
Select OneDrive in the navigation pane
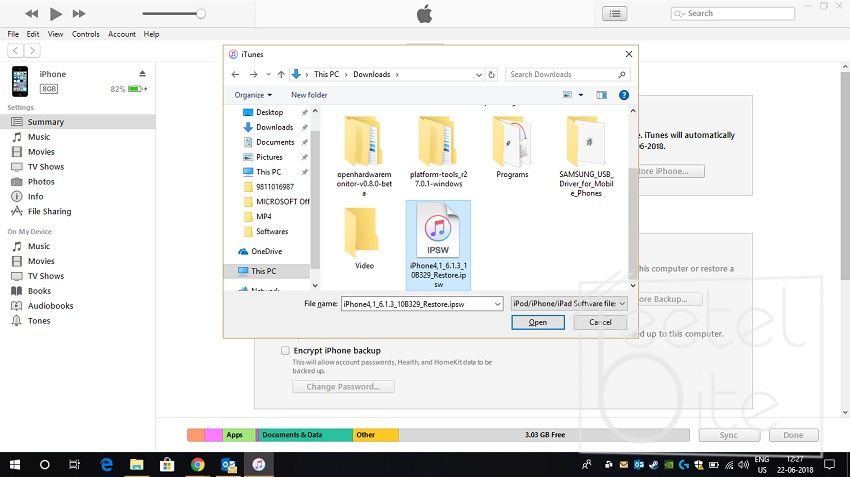pyautogui.click(x=266, y=252)
